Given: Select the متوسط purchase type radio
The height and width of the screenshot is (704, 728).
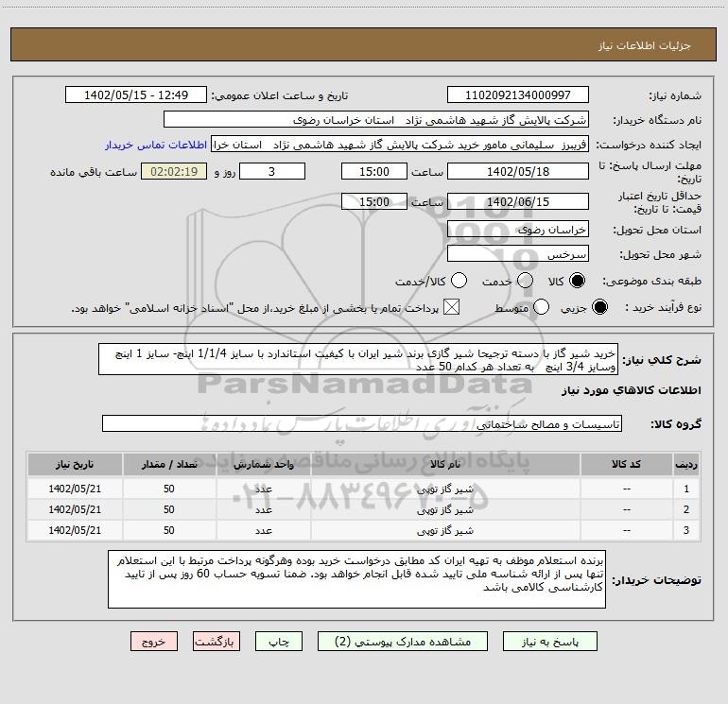Looking at the screenshot, I should click(541, 307).
